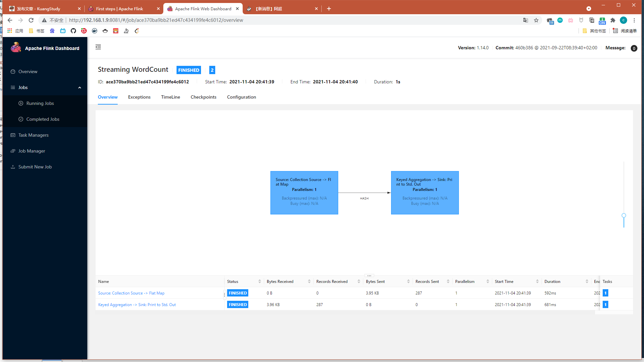644x362 pixels.
Task: Switch to the Exceptions tab
Action: coord(139,97)
